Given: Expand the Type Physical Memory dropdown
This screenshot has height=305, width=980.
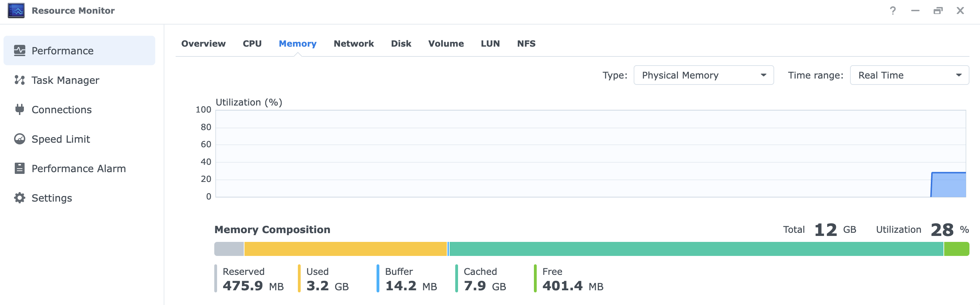Looking at the screenshot, I should click(703, 75).
